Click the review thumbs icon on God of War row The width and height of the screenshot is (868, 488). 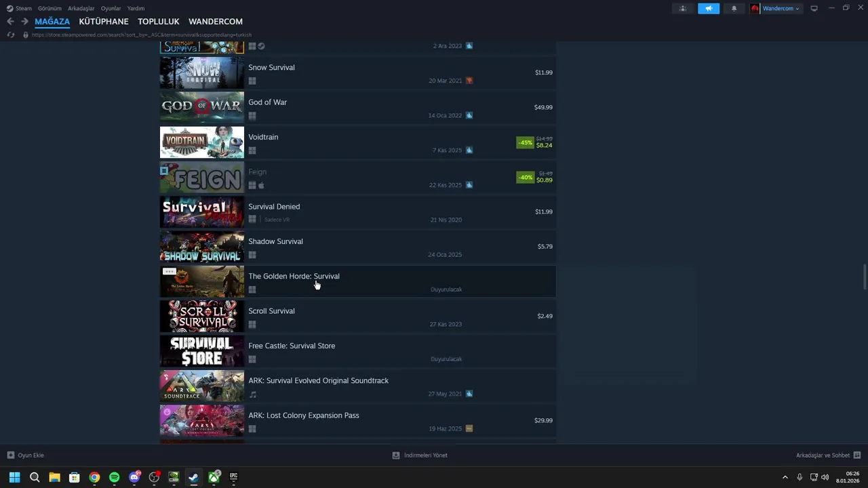click(x=469, y=115)
